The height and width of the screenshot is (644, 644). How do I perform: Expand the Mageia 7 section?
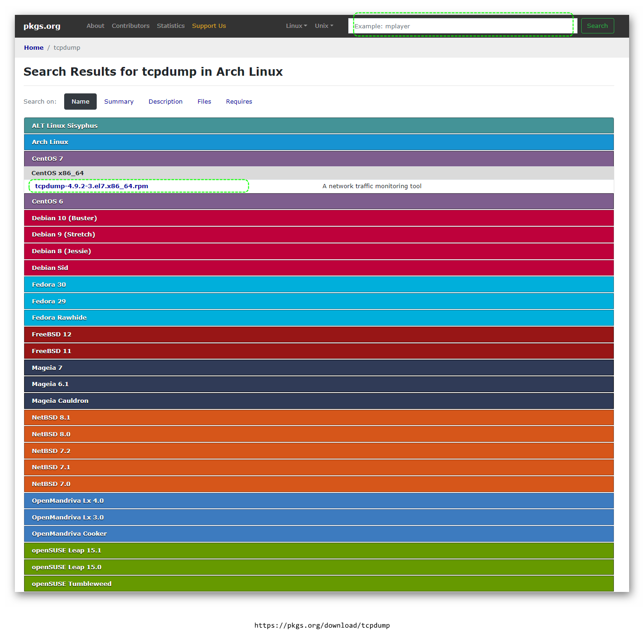pos(319,368)
